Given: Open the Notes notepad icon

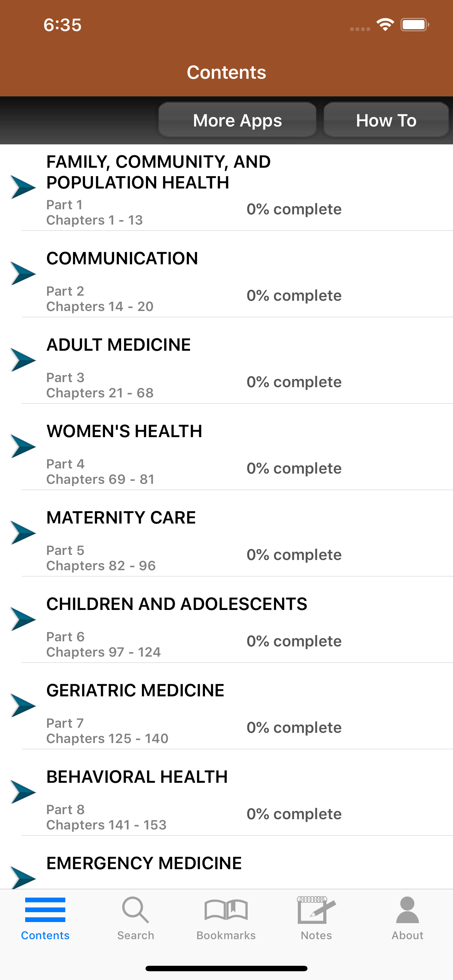Looking at the screenshot, I should coord(316,910).
